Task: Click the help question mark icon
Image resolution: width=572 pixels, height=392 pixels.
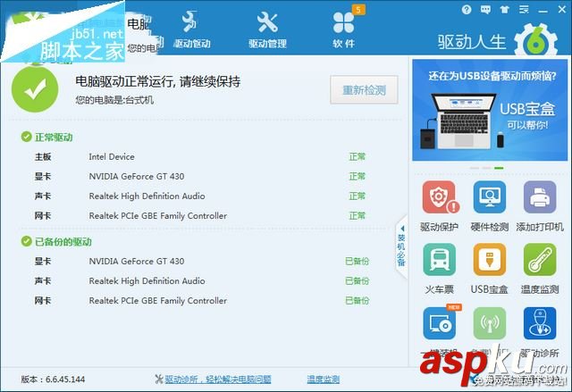Action: 467,10
